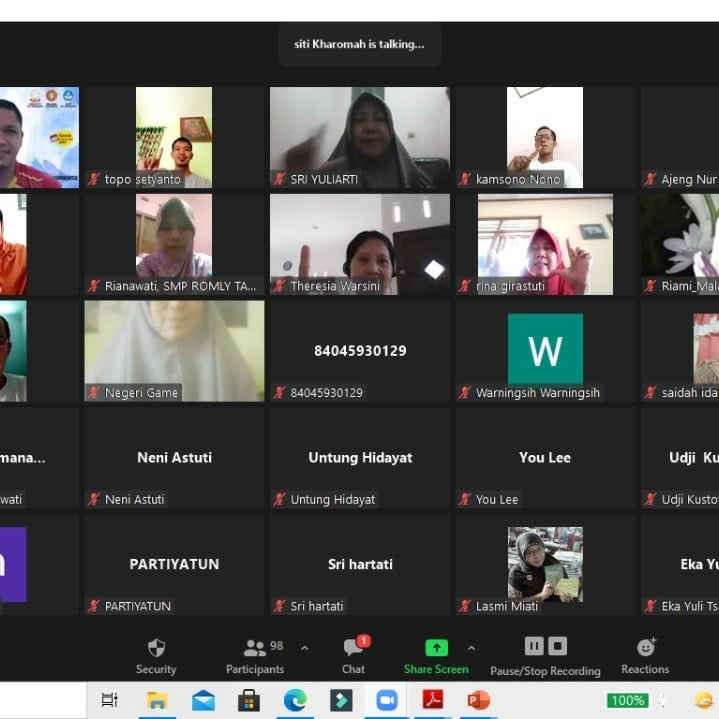Open File Explorer from the taskbar
719x719 pixels.
[x=157, y=700]
